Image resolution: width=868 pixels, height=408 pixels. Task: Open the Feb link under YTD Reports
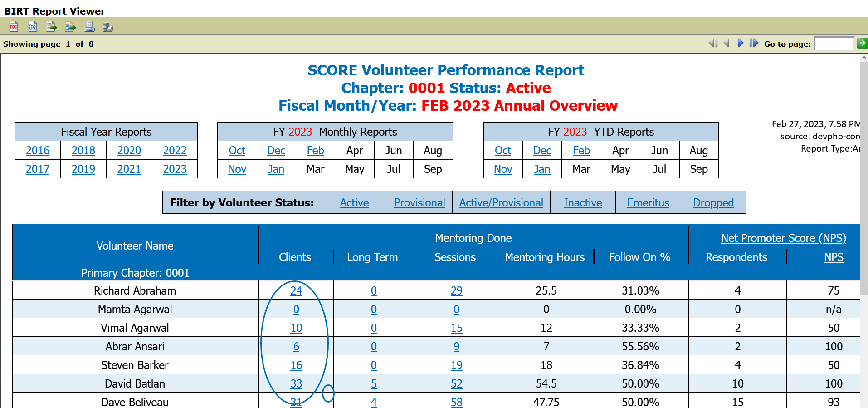[x=581, y=150]
